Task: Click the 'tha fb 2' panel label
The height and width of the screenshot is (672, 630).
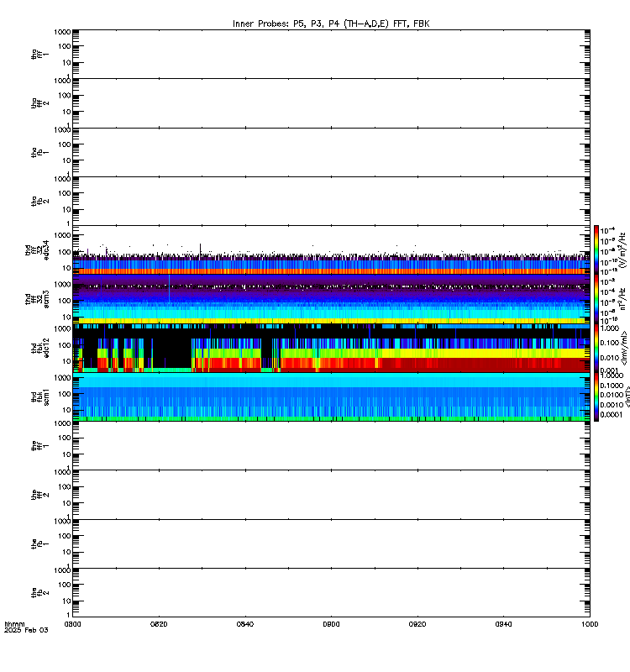Action: 39,201
